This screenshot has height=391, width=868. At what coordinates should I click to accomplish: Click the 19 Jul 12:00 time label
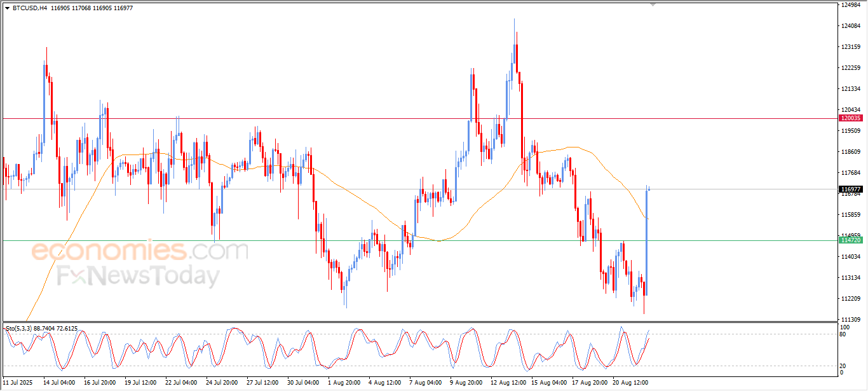click(x=140, y=383)
